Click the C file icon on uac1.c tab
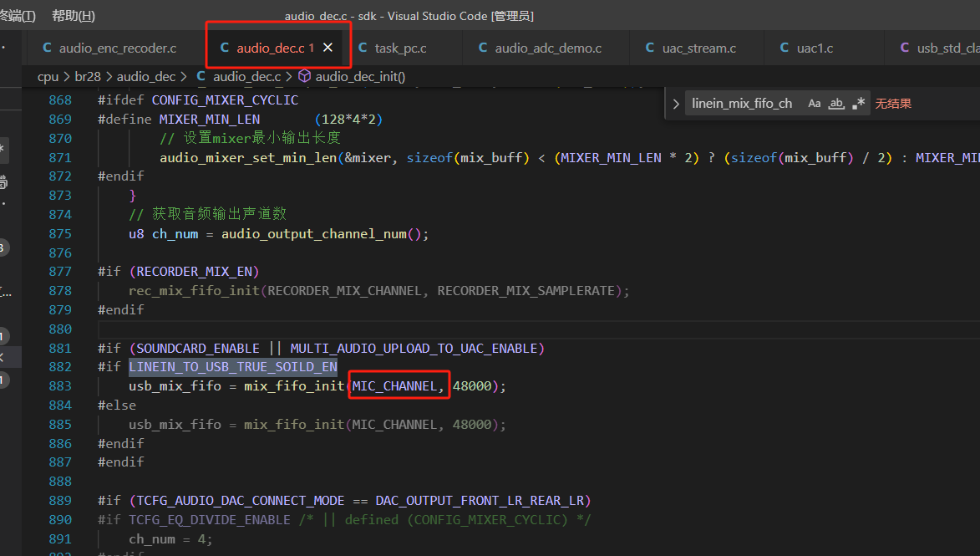 (x=785, y=48)
